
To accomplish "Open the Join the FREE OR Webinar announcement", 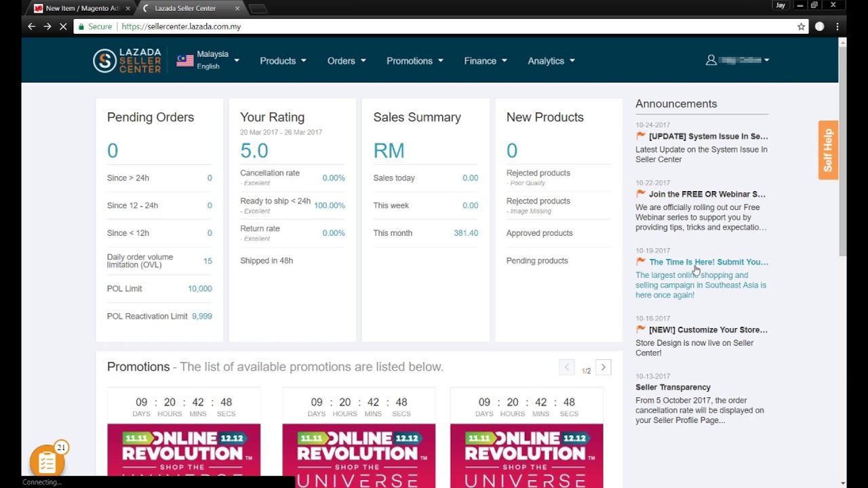I will pos(707,194).
